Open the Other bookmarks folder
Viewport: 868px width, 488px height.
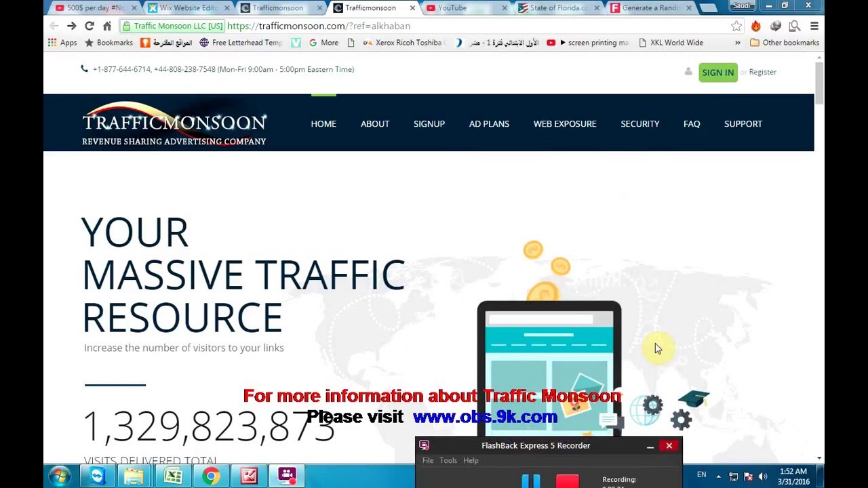click(785, 43)
